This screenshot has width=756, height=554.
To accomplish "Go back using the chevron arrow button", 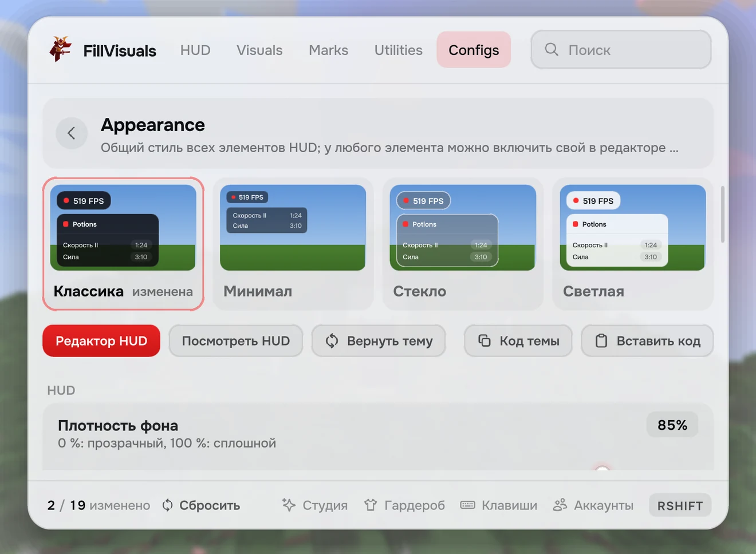I will click(72, 133).
